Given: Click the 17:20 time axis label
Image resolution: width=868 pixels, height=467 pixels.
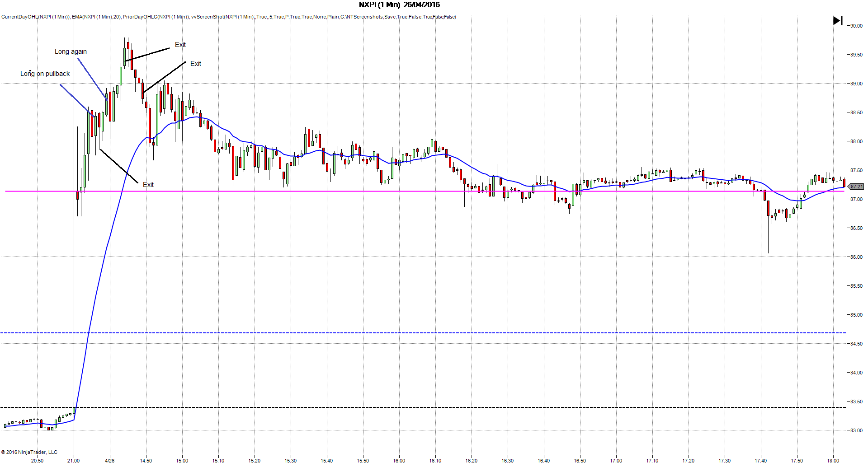Looking at the screenshot, I should coord(689,461).
